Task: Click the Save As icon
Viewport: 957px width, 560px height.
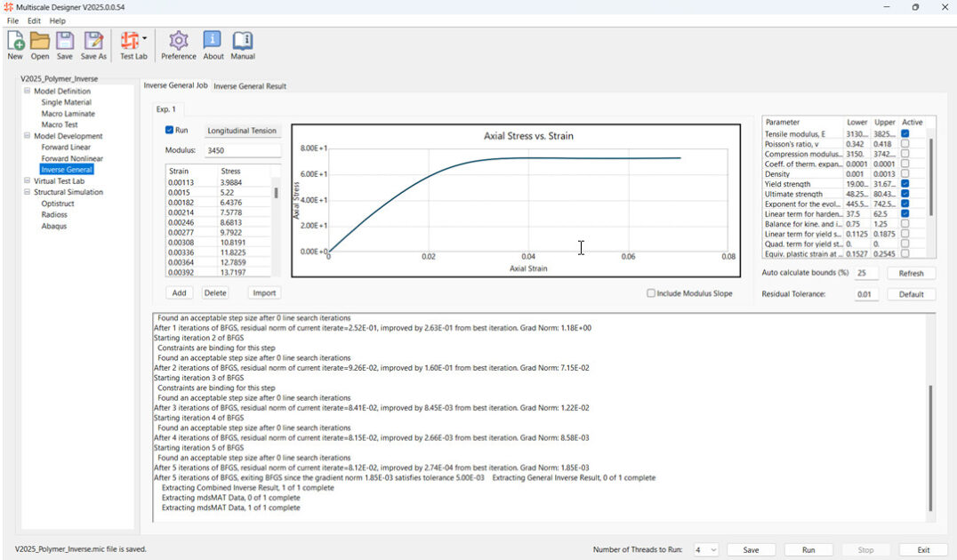Action: tap(93, 42)
